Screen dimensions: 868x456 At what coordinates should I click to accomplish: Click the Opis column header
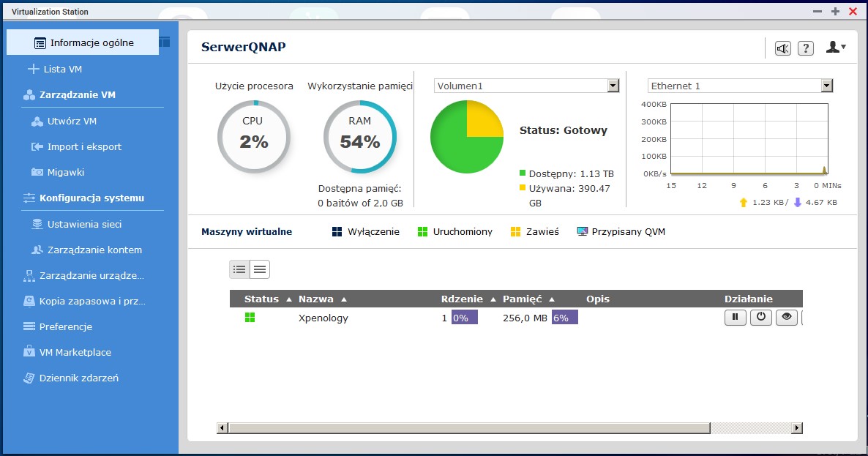pyautogui.click(x=598, y=299)
